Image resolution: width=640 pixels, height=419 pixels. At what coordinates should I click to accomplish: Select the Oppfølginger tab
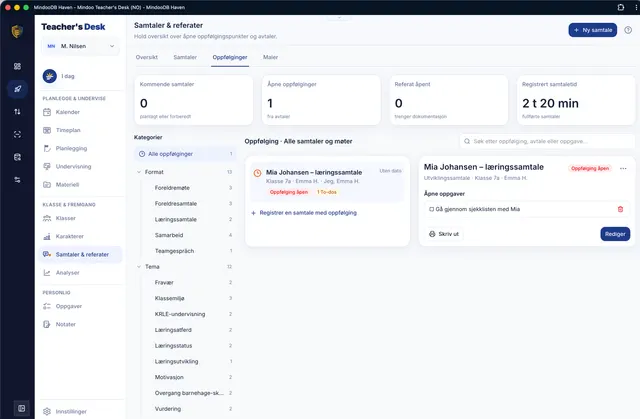pos(230,57)
